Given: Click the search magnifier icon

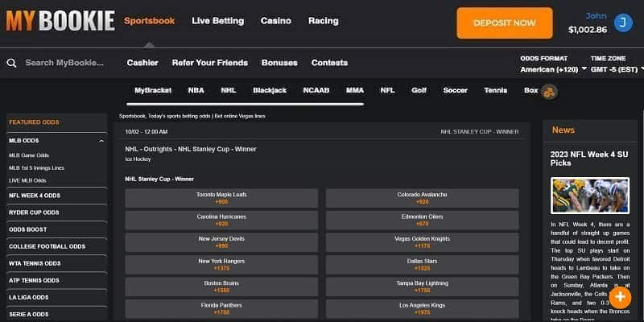Looking at the screenshot, I should pos(11,63).
